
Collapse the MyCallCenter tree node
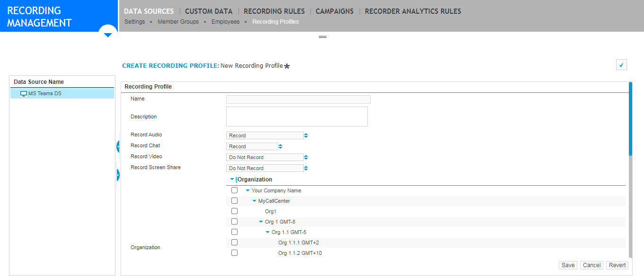coord(254,201)
